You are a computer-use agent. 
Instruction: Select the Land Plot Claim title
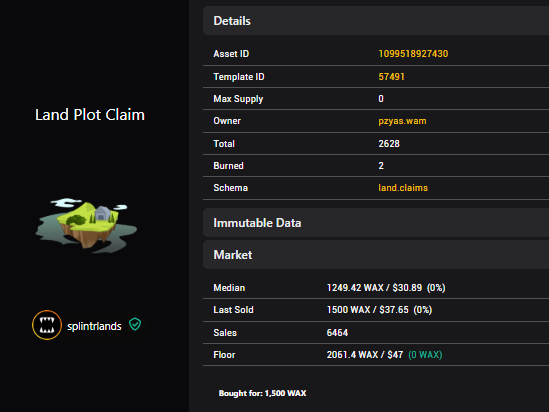[90, 115]
